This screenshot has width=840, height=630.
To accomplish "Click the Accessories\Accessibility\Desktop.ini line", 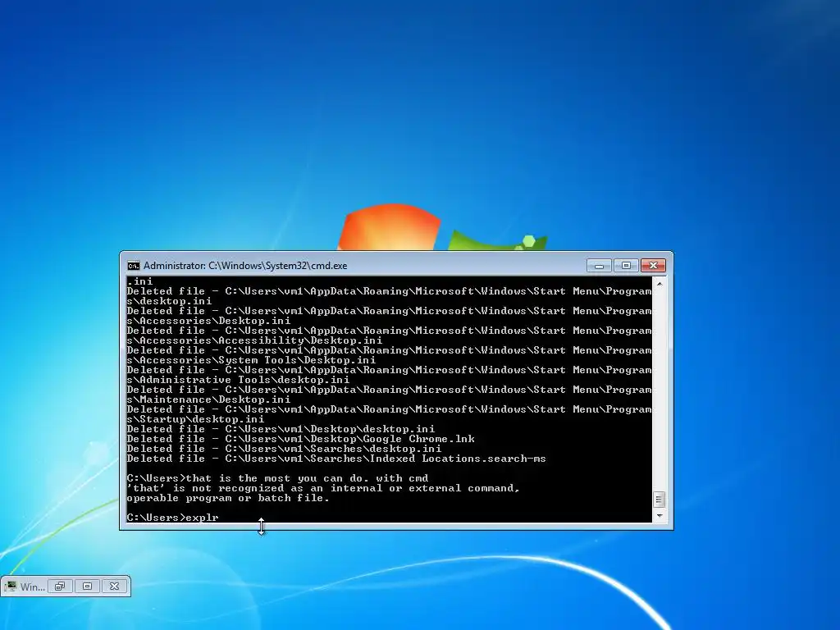I will coord(254,340).
